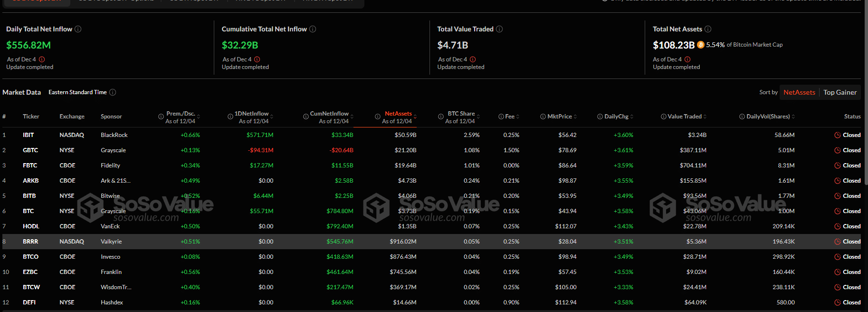This screenshot has height=312, width=868.
Task: Click red alert icon under Total Value Traded
Action: pyautogui.click(x=473, y=59)
